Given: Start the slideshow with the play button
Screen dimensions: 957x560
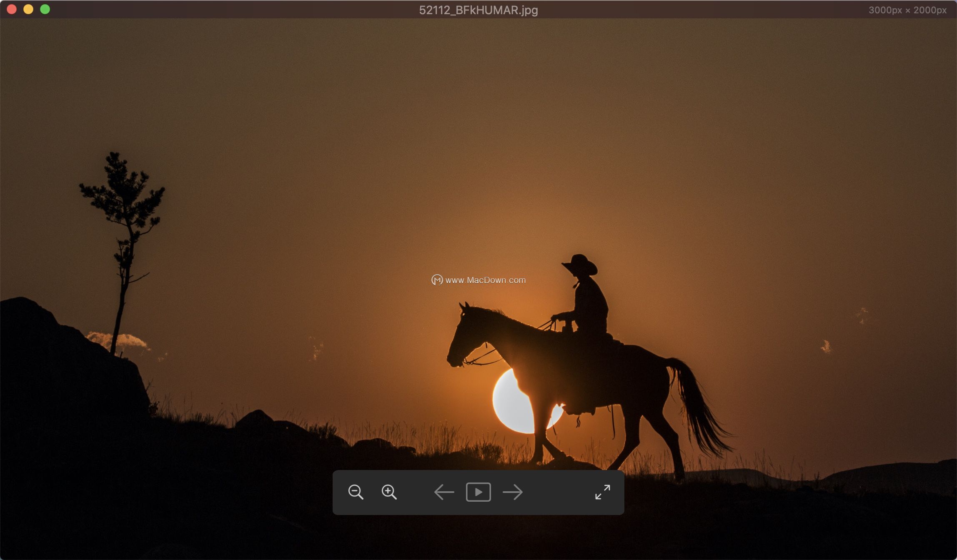Looking at the screenshot, I should pos(478,492).
